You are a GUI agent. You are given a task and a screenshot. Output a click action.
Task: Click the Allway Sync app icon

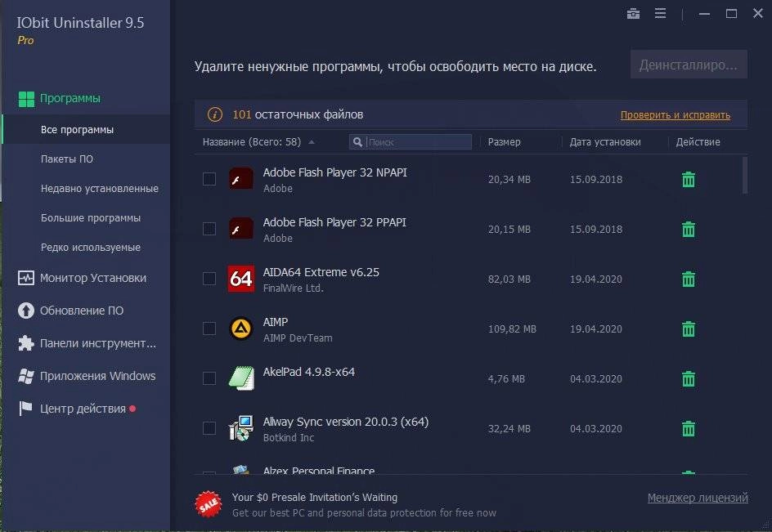241,428
